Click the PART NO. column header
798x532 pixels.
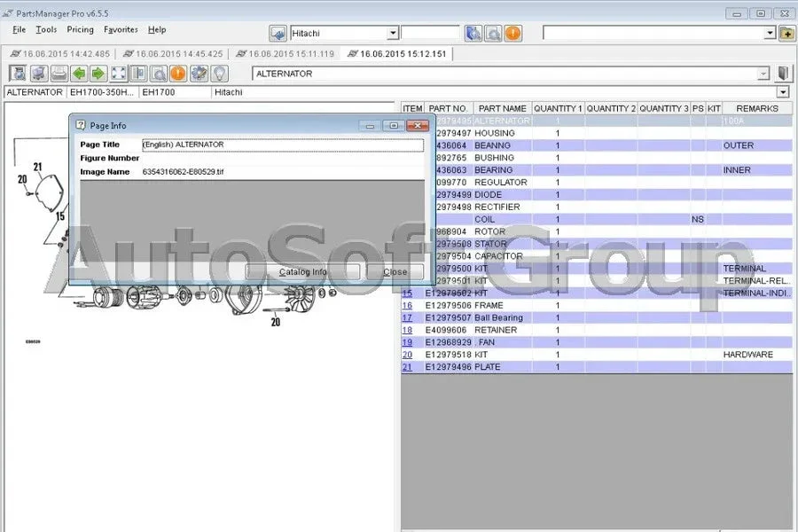448,108
